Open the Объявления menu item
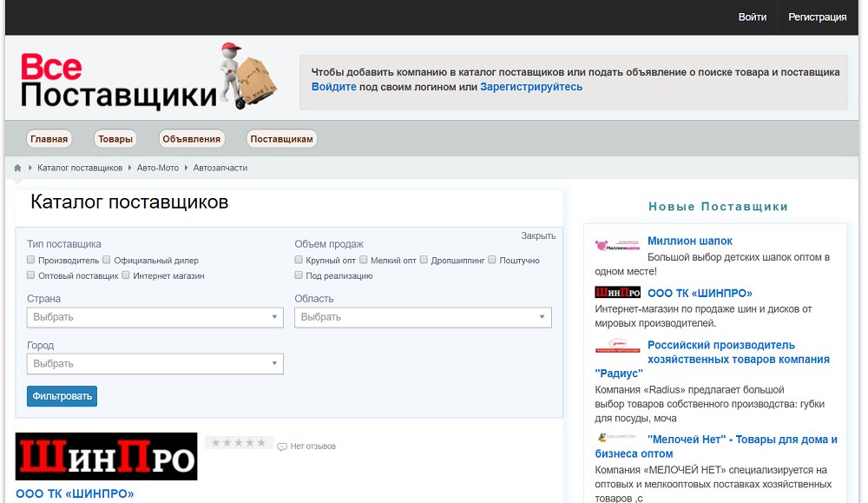Image resolution: width=868 pixels, height=503 pixels. coord(192,139)
